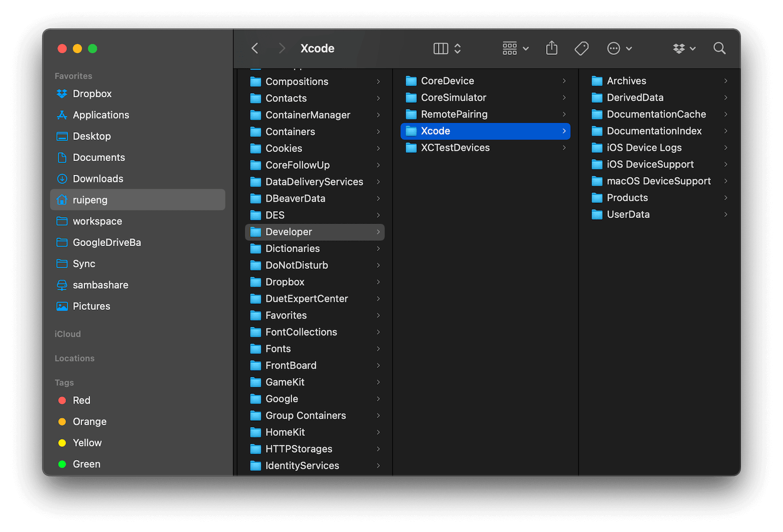Expand the DoNotDisturb folder chevron
Viewport: 783px width, 532px height.
click(378, 265)
